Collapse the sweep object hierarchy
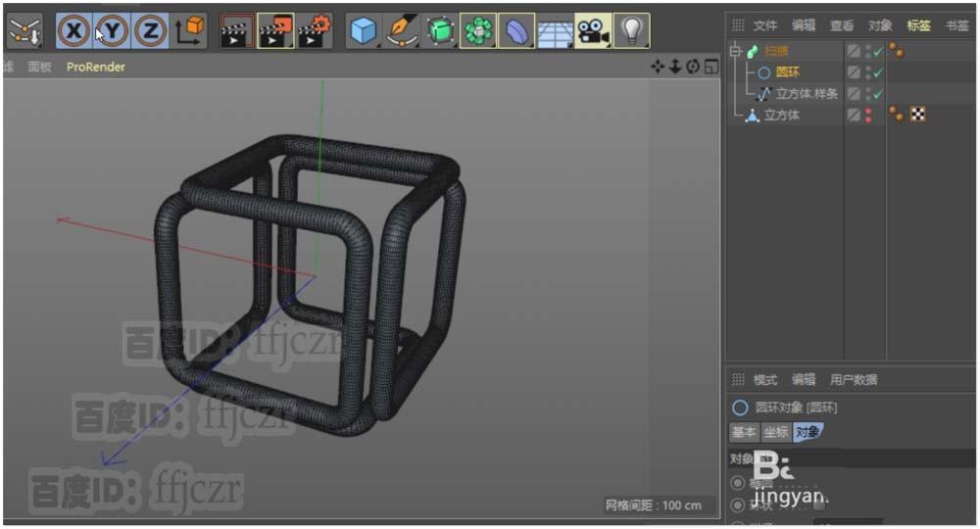This screenshot has height=529, width=980. pyautogui.click(x=736, y=51)
